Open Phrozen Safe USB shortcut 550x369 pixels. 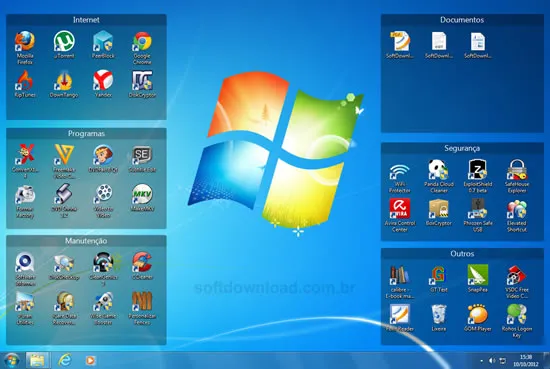pos(478,209)
